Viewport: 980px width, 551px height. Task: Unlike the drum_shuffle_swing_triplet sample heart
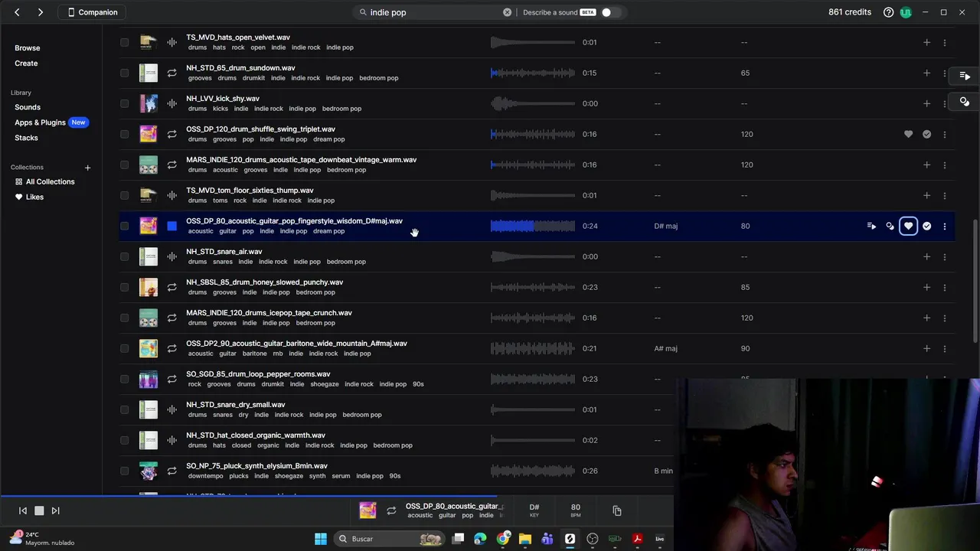908,134
